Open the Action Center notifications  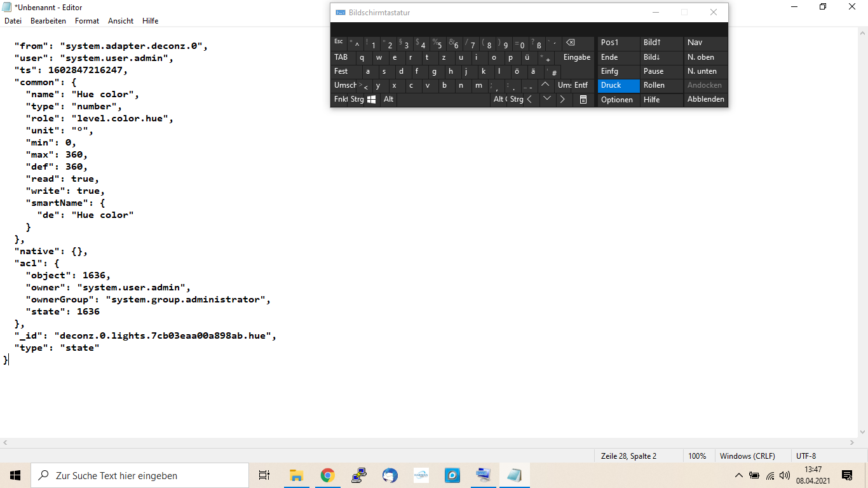(847, 475)
